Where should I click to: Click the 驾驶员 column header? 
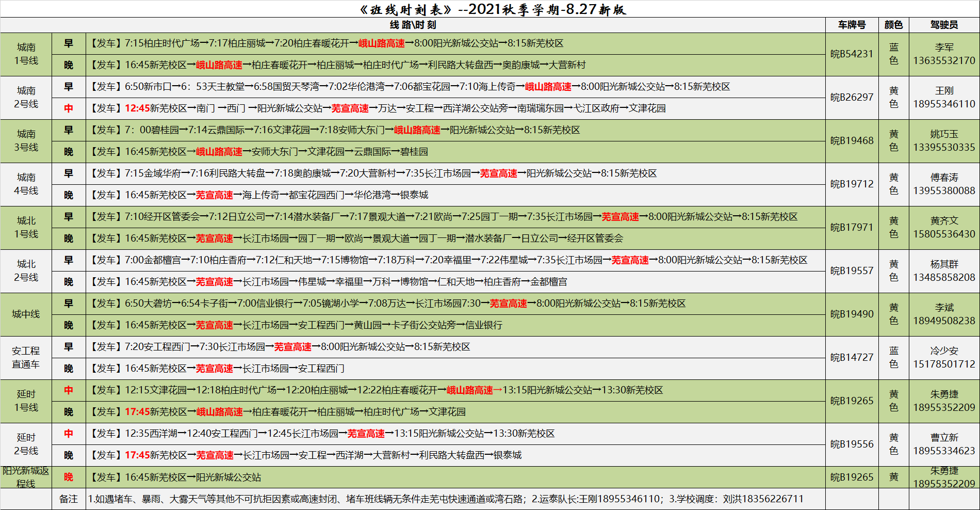[944, 25]
